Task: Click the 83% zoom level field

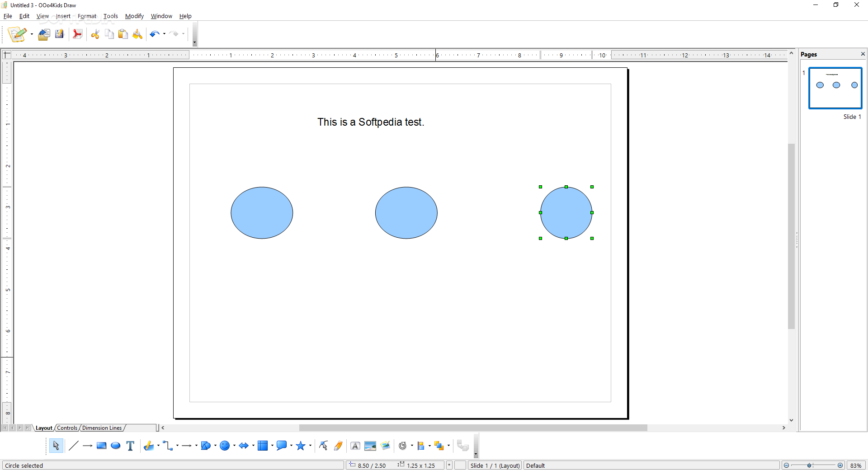Action: click(856, 465)
